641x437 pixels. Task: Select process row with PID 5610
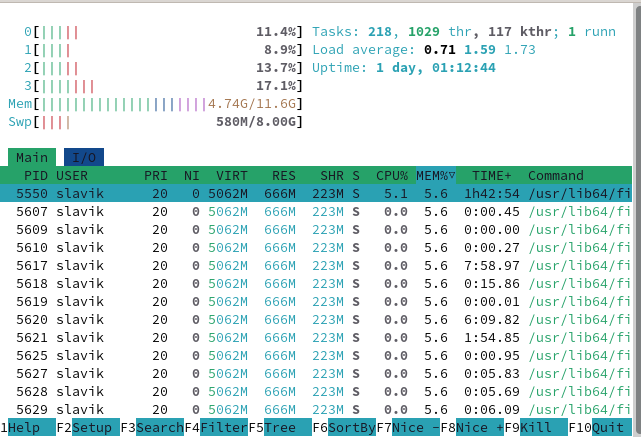(x=316, y=247)
